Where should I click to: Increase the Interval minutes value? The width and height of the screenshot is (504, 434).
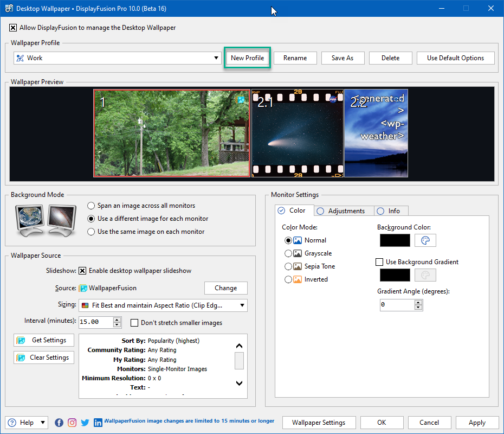[117, 320]
